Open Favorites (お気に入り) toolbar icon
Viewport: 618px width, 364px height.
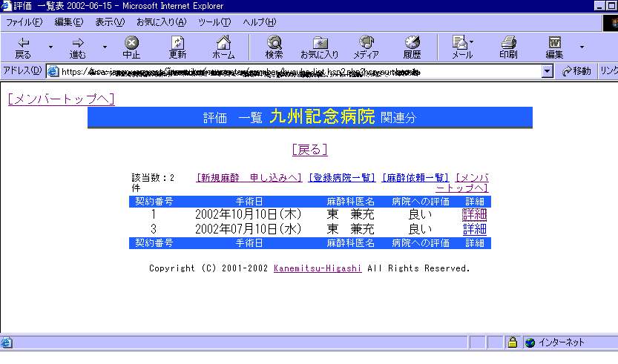click(320, 43)
